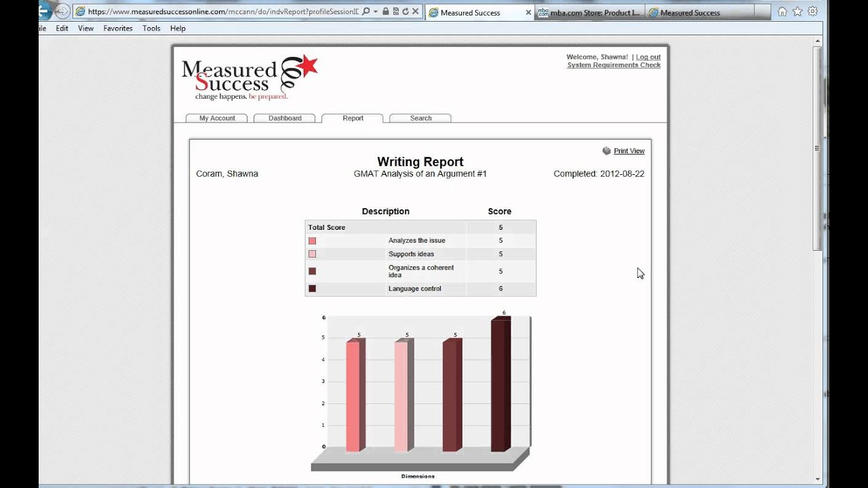Image resolution: width=868 pixels, height=488 pixels.
Task: Click the Supports ideas color swatch
Action: point(312,254)
